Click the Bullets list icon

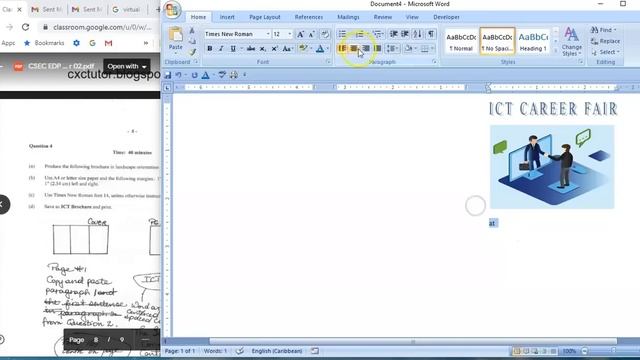342,34
